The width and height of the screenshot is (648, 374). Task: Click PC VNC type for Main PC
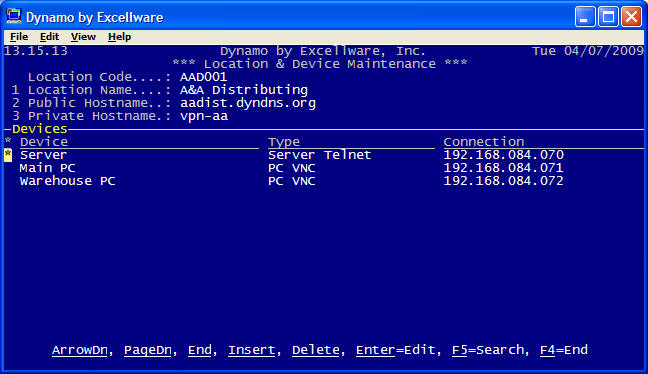point(292,168)
